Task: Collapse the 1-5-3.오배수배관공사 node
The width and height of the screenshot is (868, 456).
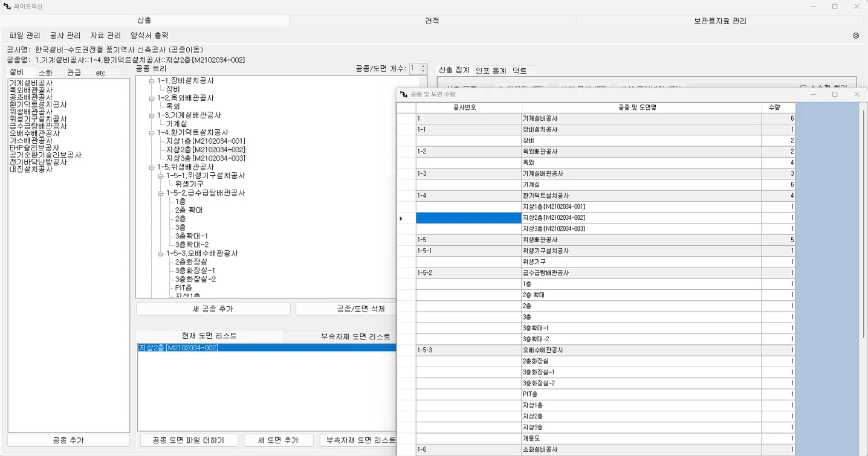Action: (x=160, y=253)
